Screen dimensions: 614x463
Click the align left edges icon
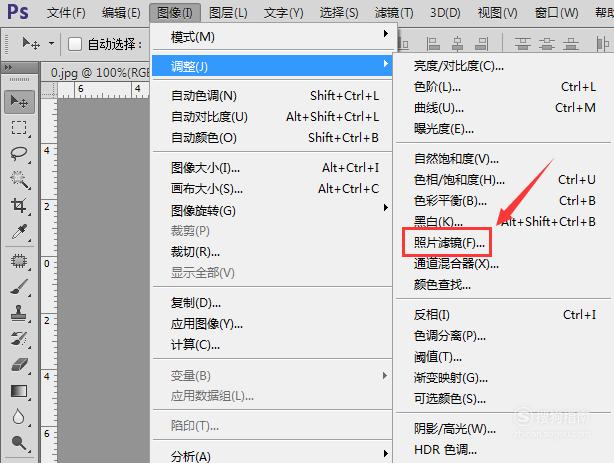point(433,43)
